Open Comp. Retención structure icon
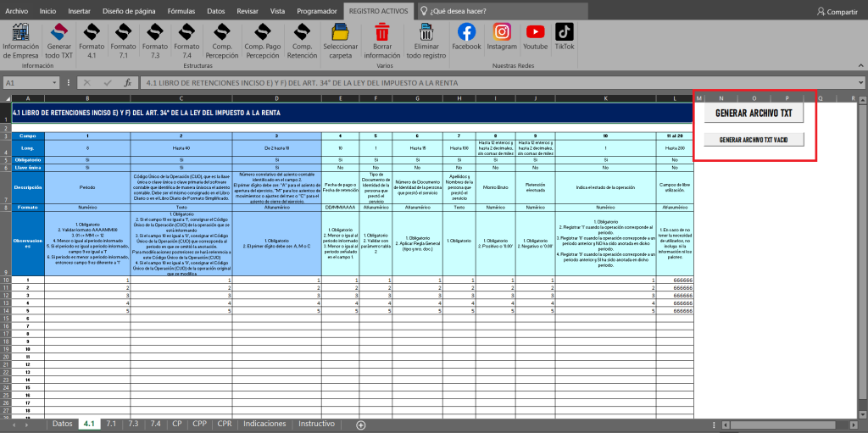This screenshot has width=868, height=433. pos(302,41)
